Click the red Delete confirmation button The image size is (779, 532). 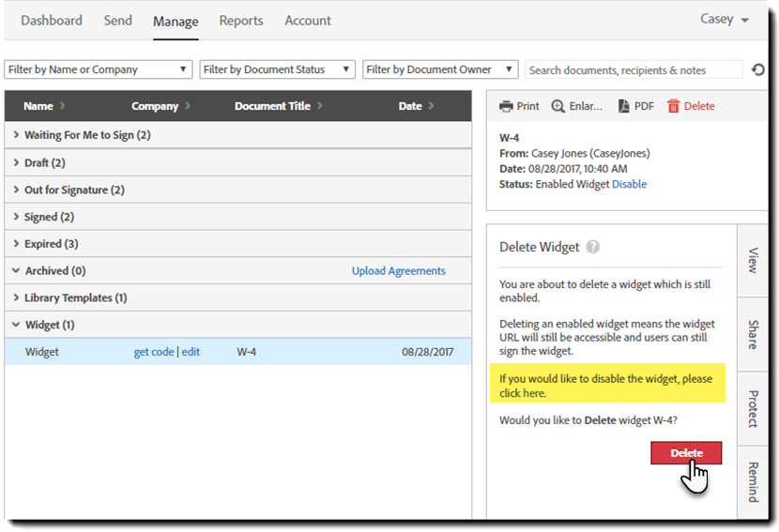pos(686,453)
